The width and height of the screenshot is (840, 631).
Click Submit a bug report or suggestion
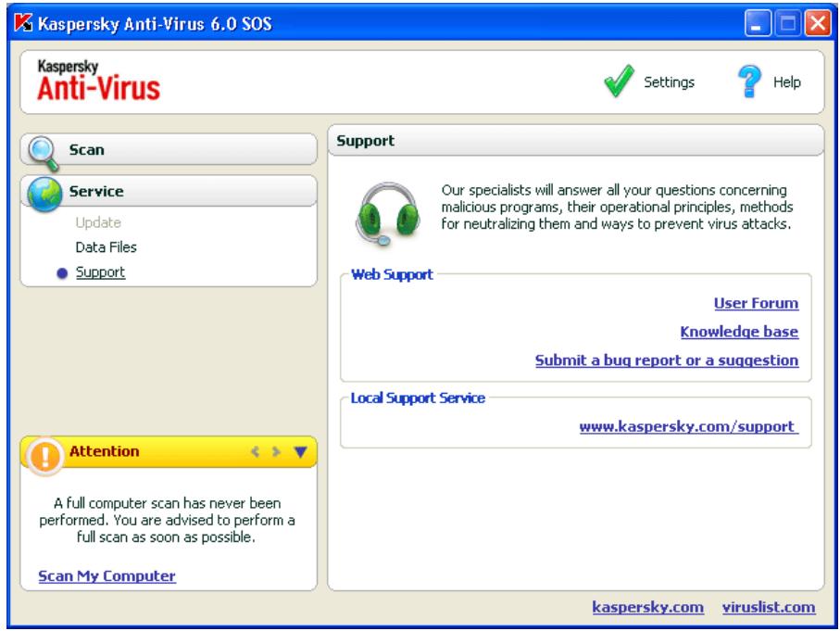[x=667, y=360]
